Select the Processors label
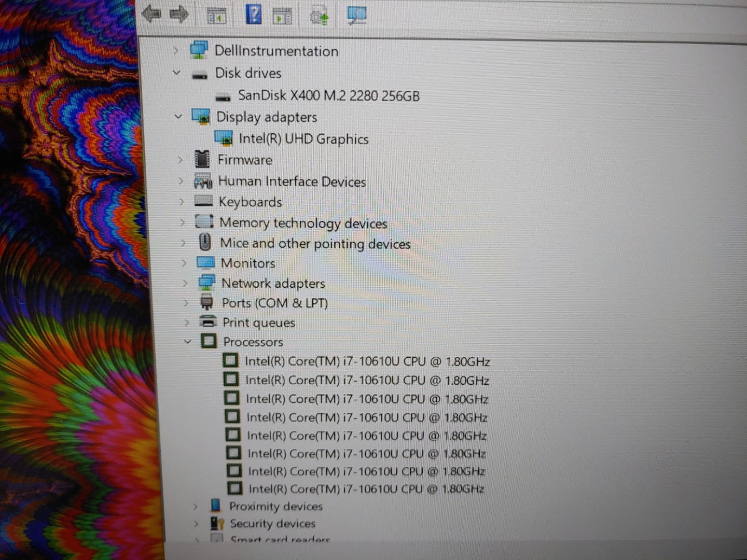This screenshot has width=747, height=560. [253, 342]
